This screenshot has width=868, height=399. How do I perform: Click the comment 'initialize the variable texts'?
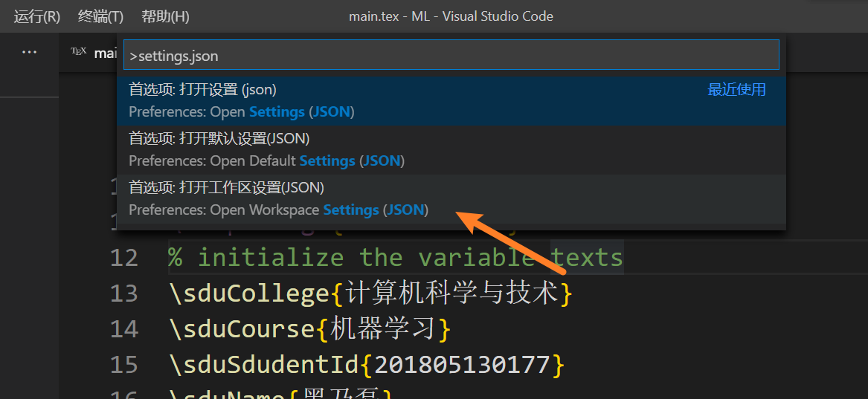click(x=410, y=258)
